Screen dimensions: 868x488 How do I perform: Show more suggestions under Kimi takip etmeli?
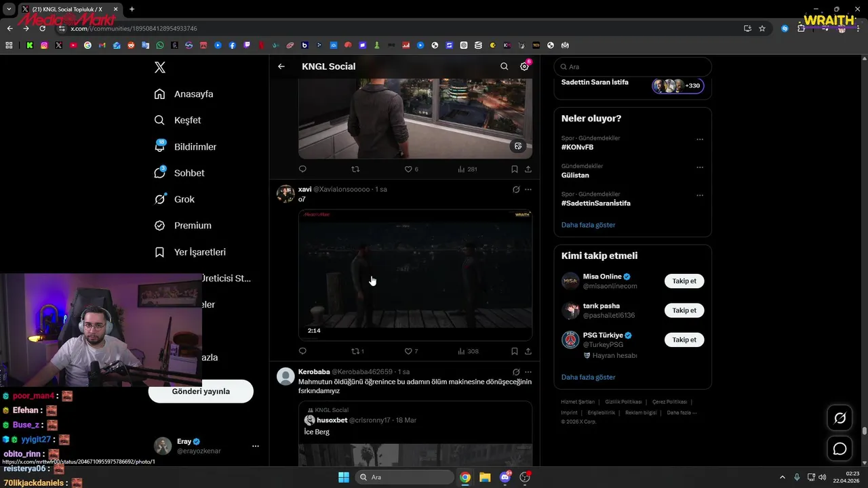588,378
